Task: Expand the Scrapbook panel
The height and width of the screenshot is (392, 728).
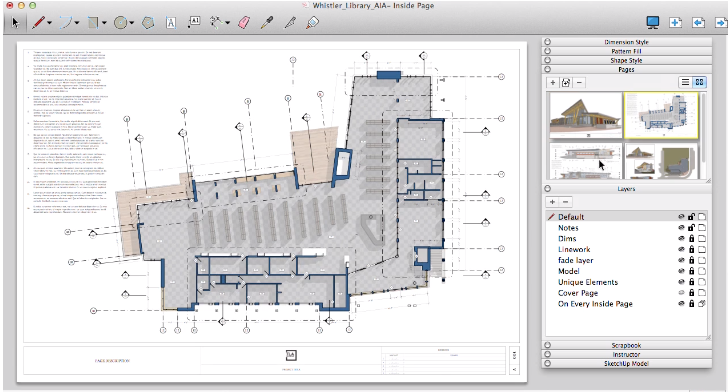Action: 626,345
